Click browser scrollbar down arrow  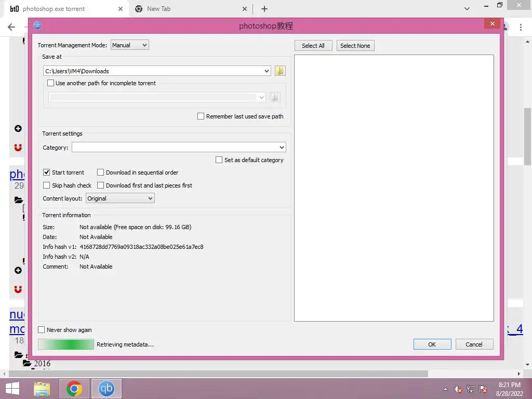[527, 365]
